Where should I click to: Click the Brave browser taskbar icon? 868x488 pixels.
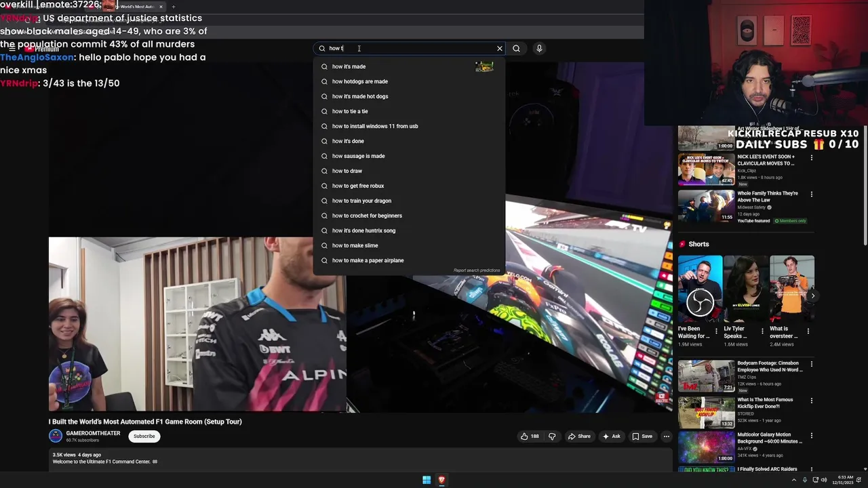pyautogui.click(x=441, y=480)
